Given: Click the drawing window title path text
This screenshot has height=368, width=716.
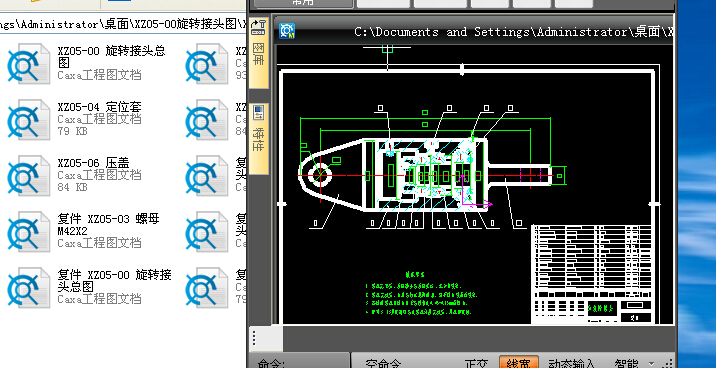Looking at the screenshot, I should pos(513,32).
